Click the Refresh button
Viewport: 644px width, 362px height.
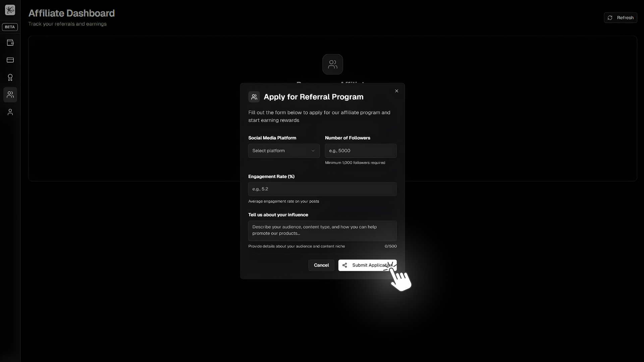tap(620, 18)
